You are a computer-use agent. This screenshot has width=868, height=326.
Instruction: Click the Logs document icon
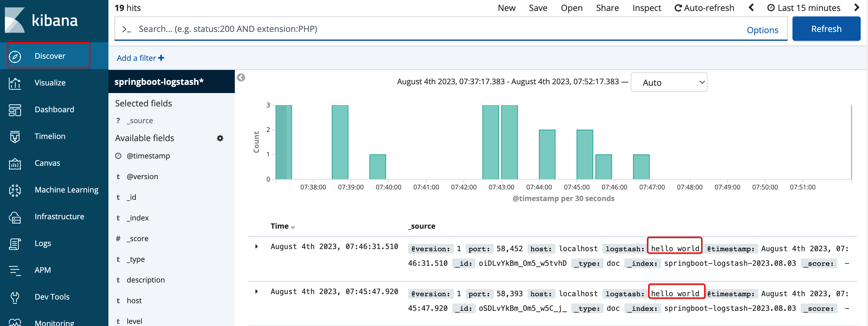coord(15,244)
